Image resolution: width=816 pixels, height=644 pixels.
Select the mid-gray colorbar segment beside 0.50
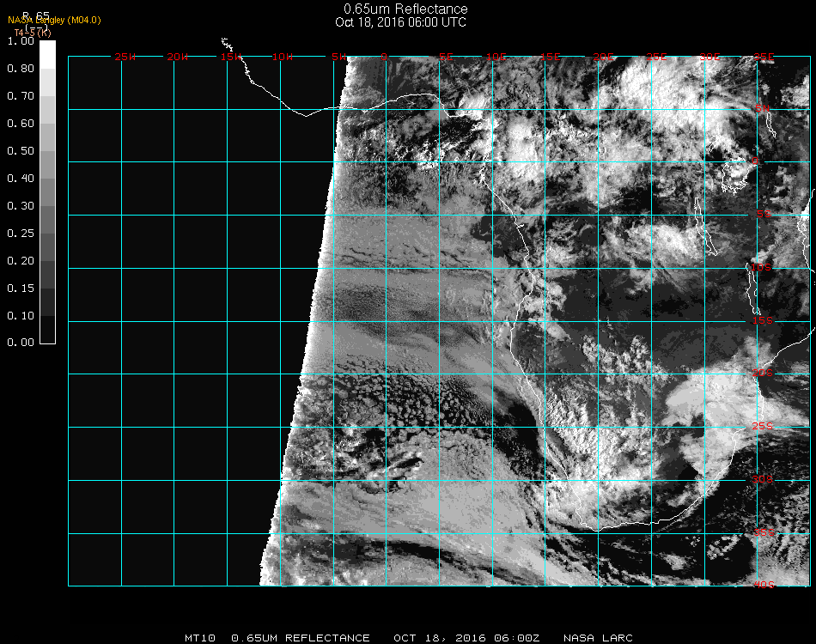[x=47, y=164]
